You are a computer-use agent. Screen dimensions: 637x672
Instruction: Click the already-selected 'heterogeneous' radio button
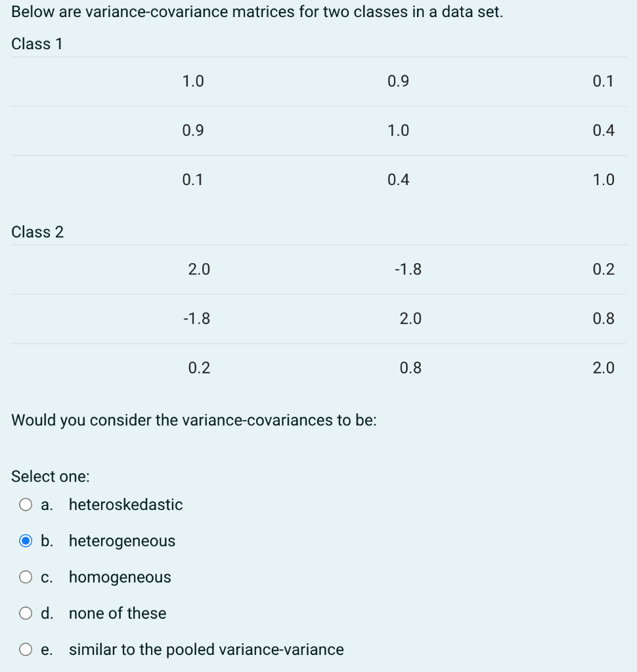(x=26, y=541)
